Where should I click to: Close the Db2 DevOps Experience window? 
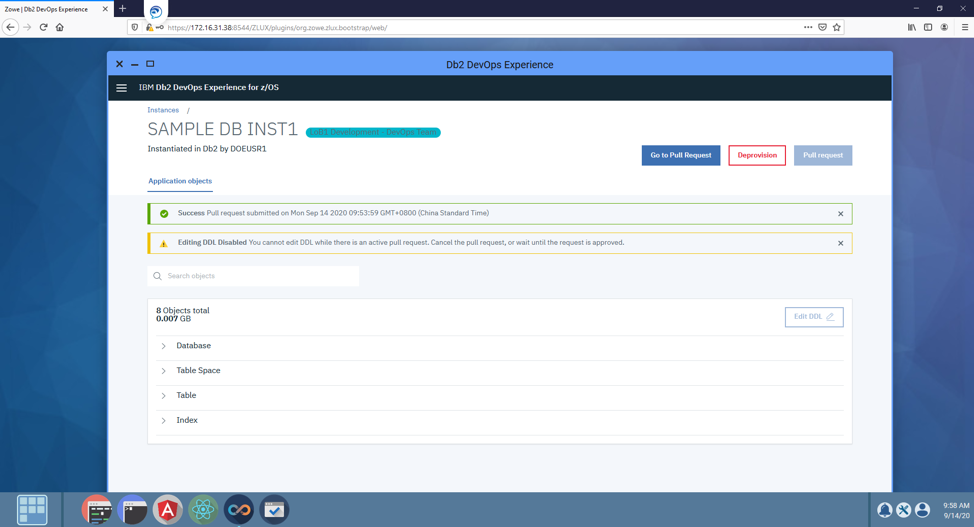click(119, 64)
